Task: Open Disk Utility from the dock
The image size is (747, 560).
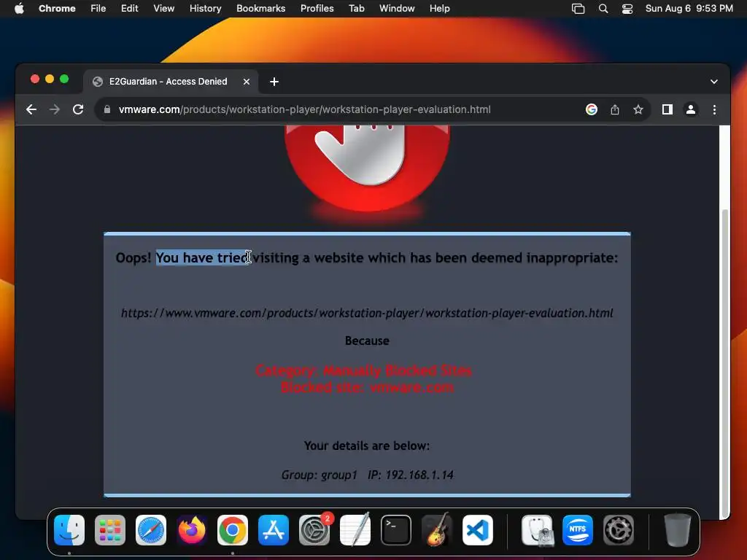Action: [537, 530]
